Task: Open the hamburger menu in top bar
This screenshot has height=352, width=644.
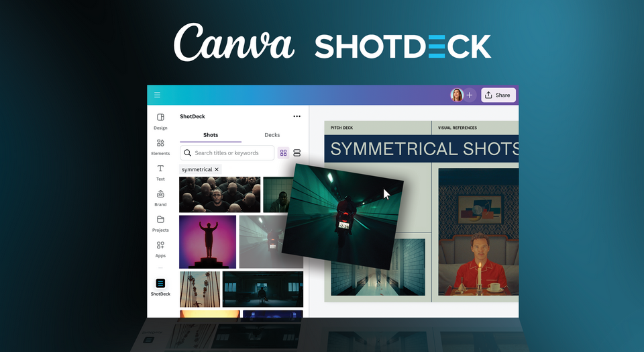Action: tap(157, 95)
